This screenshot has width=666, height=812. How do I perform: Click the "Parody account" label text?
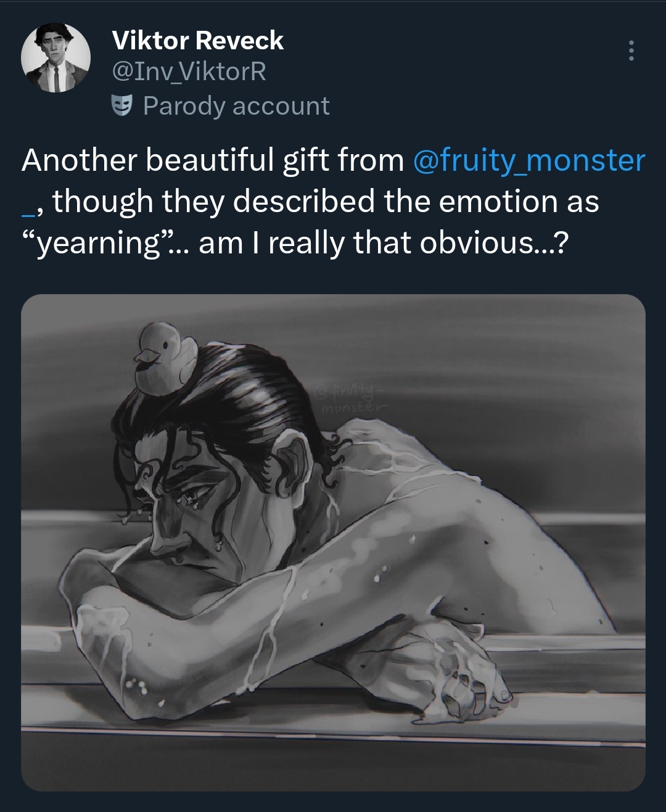236,106
